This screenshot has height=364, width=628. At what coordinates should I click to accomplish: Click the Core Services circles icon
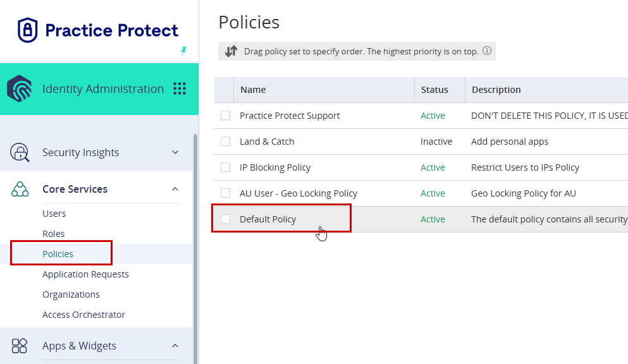tap(20, 189)
